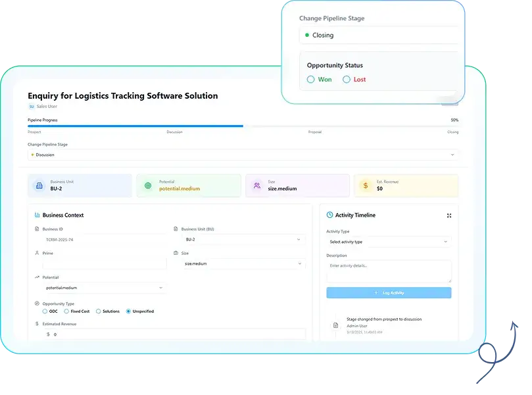Open the Business Unit (BU) dropdown
This screenshot has height=395, width=532.
coord(243,240)
